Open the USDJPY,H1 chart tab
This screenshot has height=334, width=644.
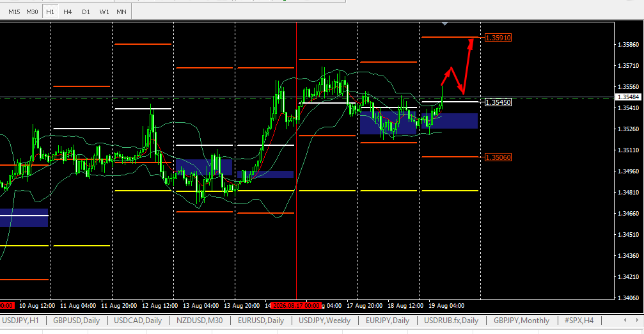(20, 321)
